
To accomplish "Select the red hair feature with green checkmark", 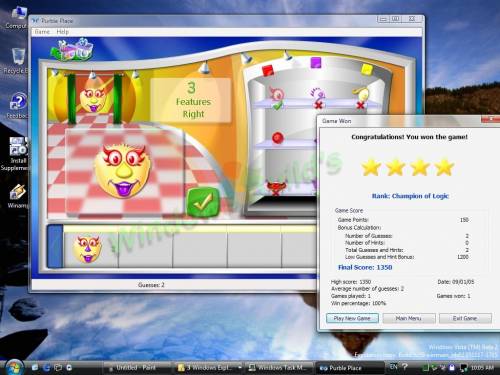I will pyautogui.click(x=276, y=98).
